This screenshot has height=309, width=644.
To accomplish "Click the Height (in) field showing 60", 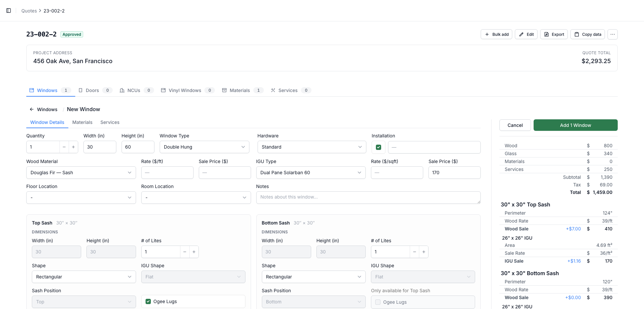I will click(x=138, y=147).
